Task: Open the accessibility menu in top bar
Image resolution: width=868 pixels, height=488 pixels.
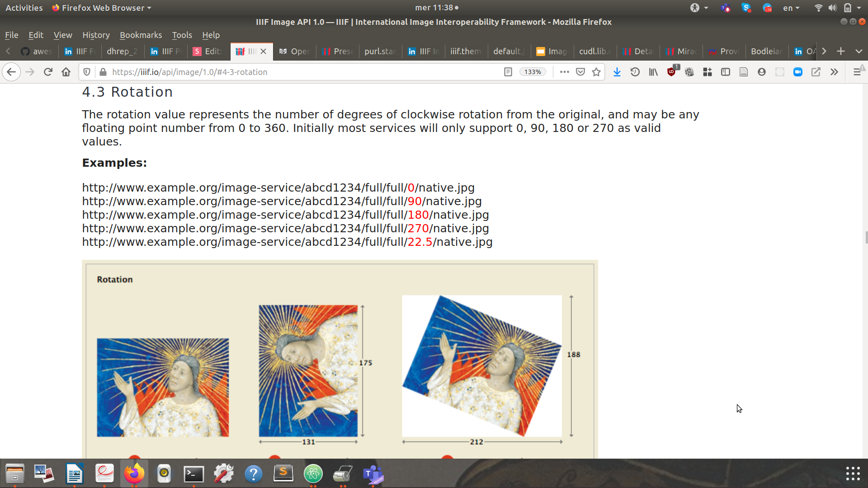Action: (699, 8)
